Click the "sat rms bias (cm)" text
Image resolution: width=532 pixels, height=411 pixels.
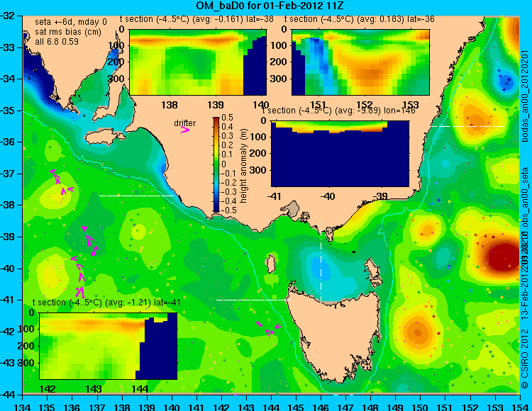pyautogui.click(x=68, y=32)
